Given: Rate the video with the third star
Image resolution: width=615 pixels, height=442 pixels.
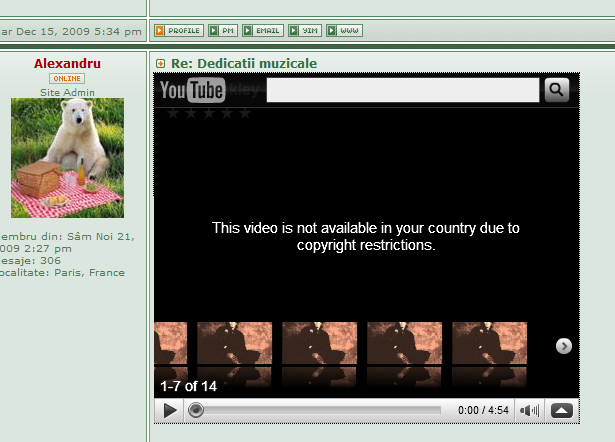Looking at the screenshot, I should [209, 114].
